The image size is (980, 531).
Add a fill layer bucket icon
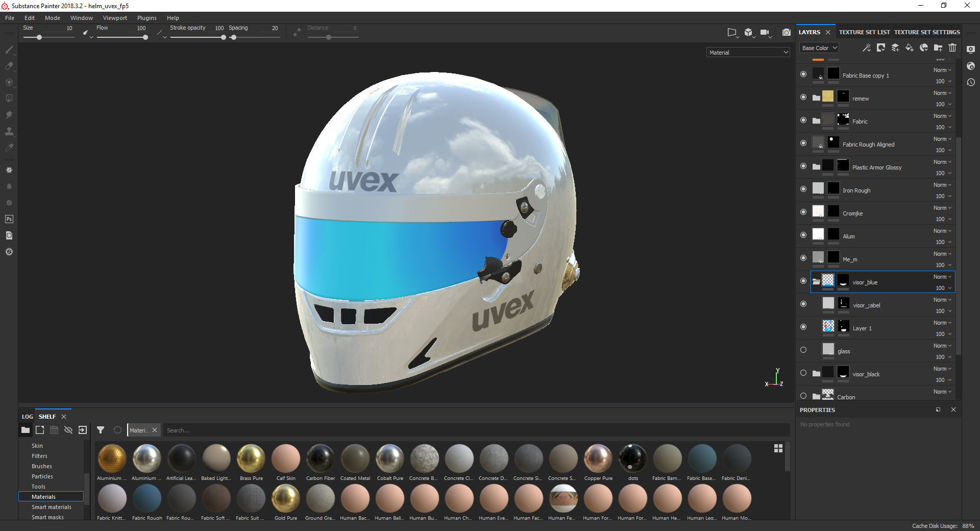tap(909, 47)
